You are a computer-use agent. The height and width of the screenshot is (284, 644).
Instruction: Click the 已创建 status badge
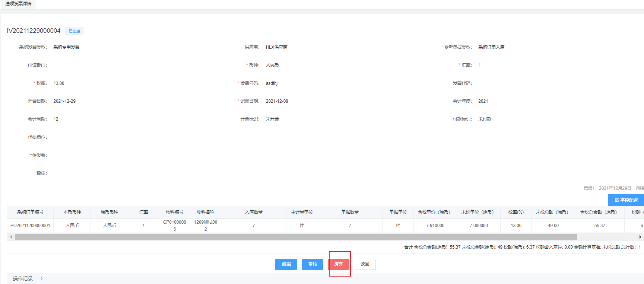click(74, 31)
